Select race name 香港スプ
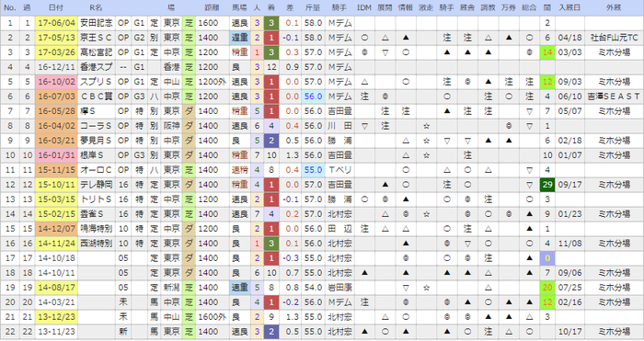 (x=97, y=67)
